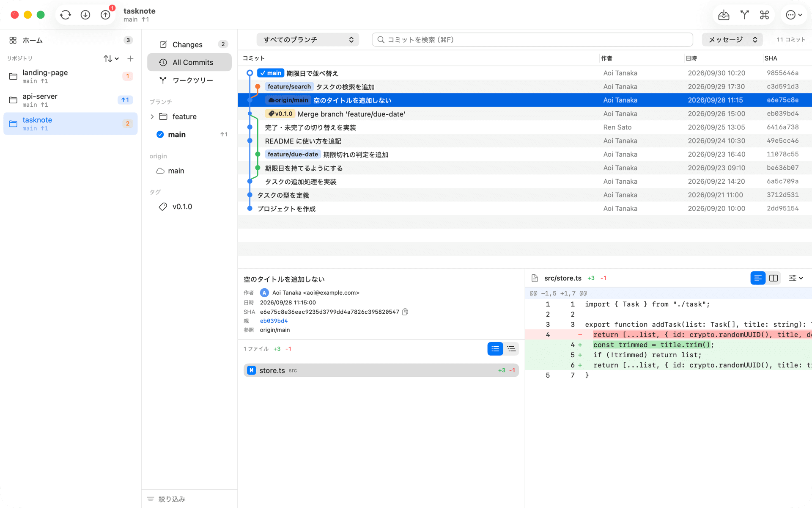The image size is (812, 508).
Task: Copy the SHA with the clipboard icon
Action: (x=405, y=312)
